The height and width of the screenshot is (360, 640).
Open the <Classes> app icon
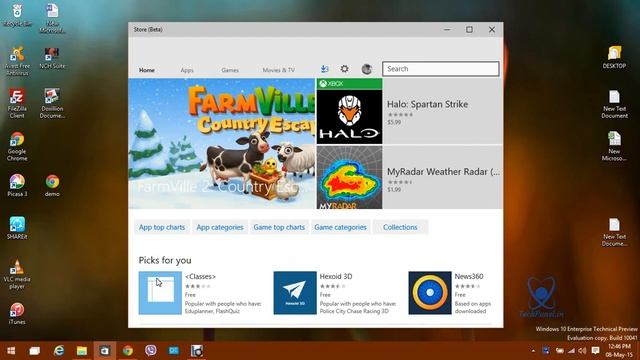160,293
